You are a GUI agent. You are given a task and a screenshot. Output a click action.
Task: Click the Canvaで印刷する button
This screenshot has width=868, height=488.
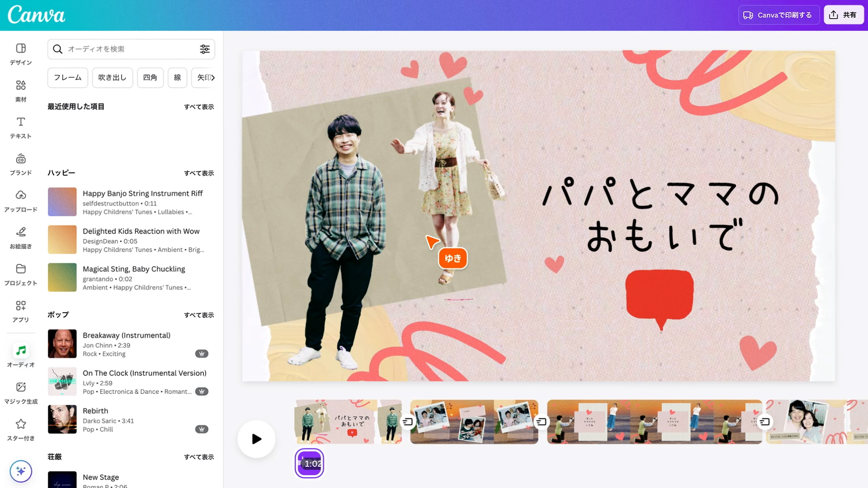779,15
